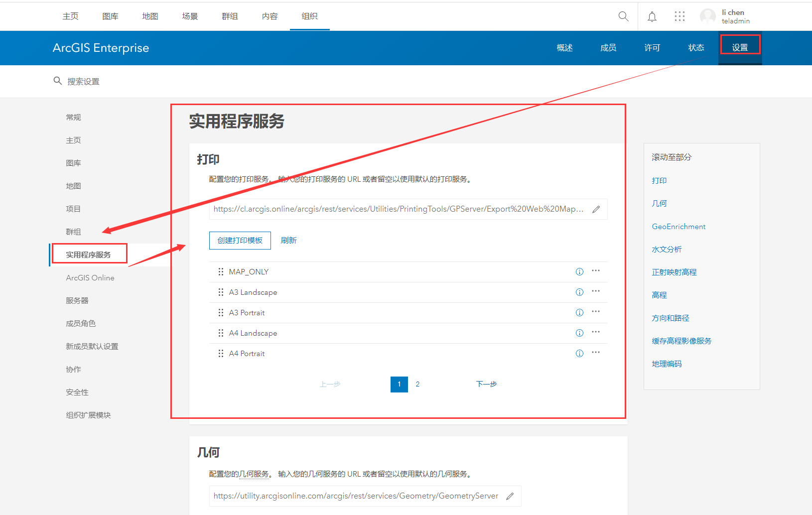Open the li chen user avatar
812x515 pixels.
pyautogui.click(x=708, y=16)
